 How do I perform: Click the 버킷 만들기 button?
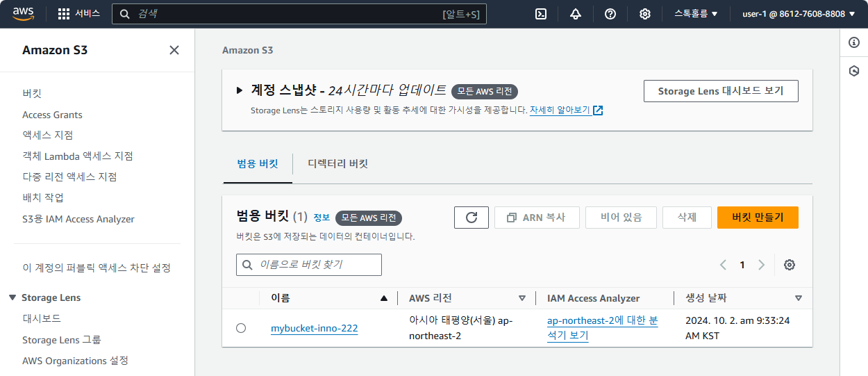(x=758, y=218)
